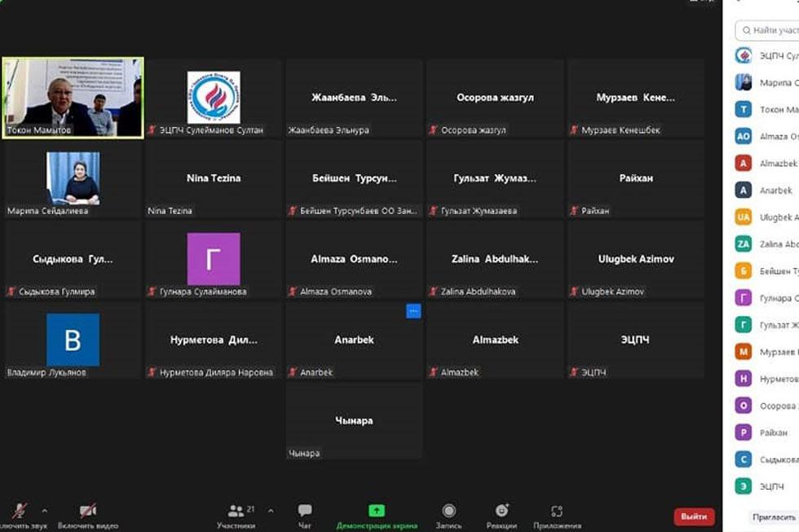Select Токон Мамытов's video thumbnail

tap(73, 97)
